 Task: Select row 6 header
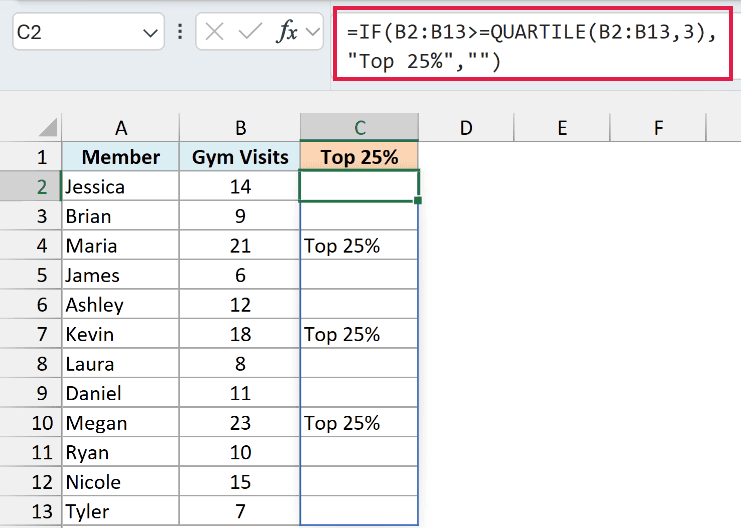[31, 304]
